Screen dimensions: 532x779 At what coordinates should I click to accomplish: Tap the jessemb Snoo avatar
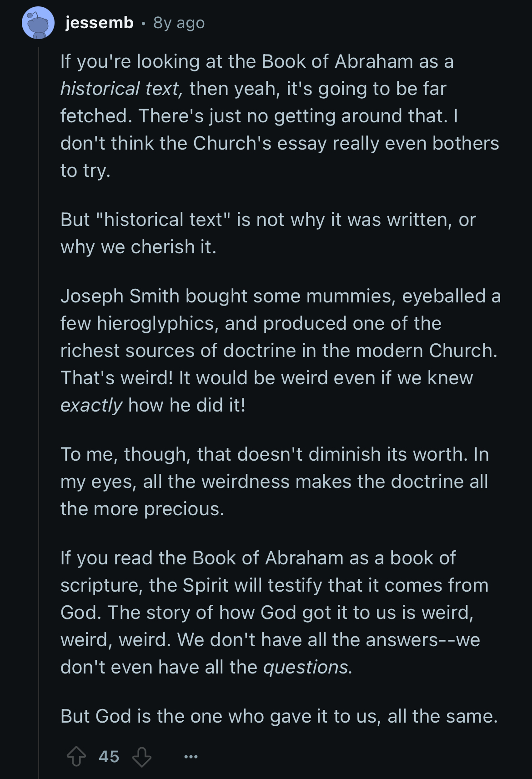click(38, 23)
